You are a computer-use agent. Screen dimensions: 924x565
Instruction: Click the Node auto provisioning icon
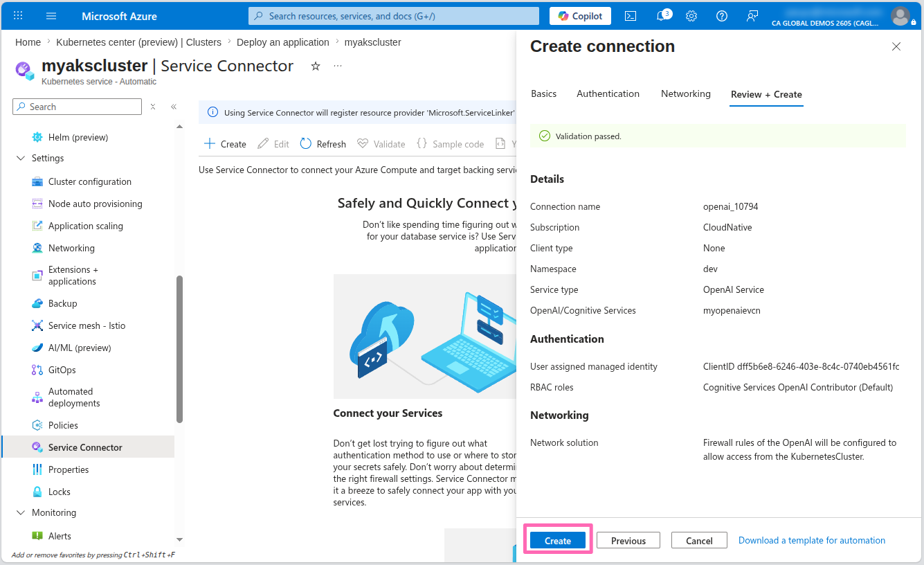[37, 204]
